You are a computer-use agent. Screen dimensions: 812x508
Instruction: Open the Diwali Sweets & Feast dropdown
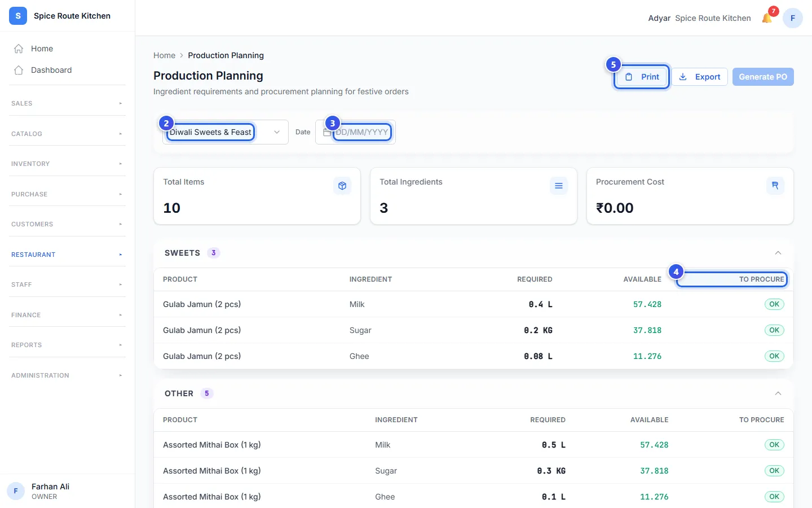[226, 132]
